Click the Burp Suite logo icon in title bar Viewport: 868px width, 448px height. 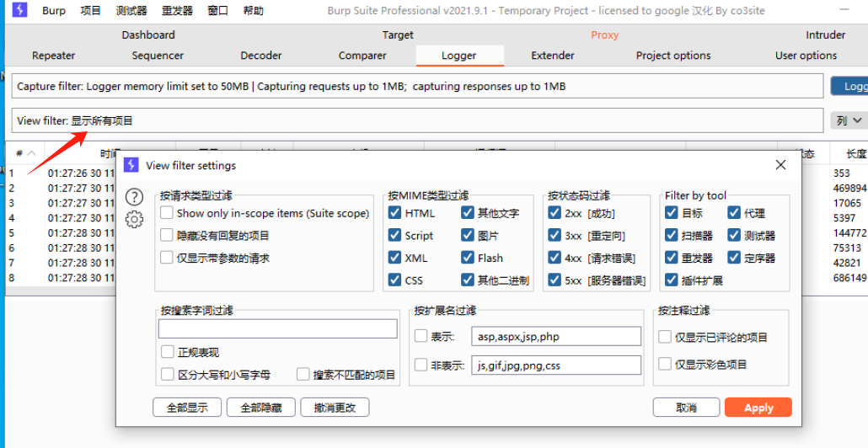pos(20,10)
